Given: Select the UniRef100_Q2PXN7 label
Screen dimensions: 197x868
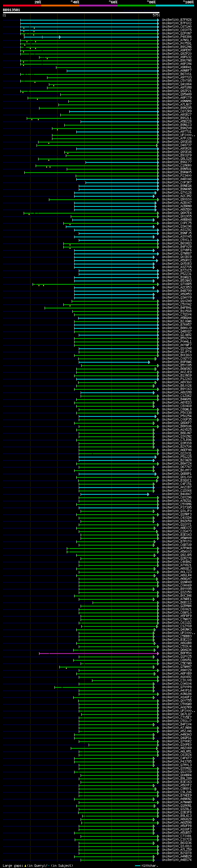Looking at the screenshot, I should [176, 34].
